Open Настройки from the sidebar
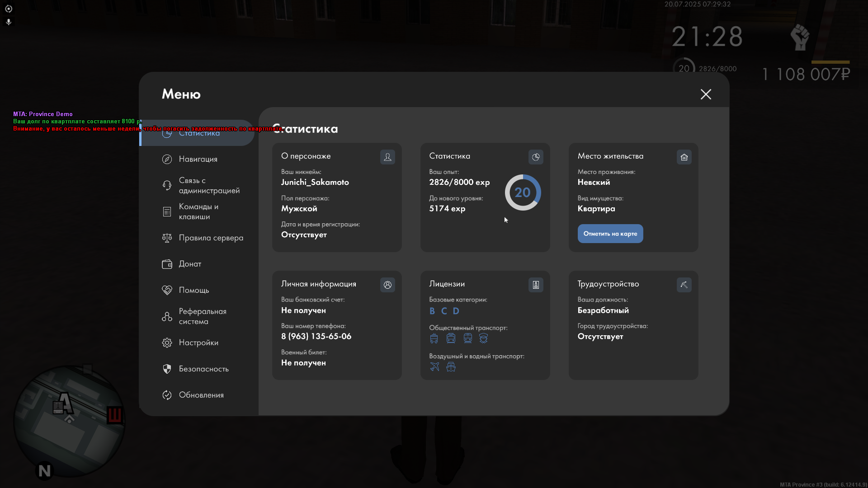The height and width of the screenshot is (488, 868). 198,343
